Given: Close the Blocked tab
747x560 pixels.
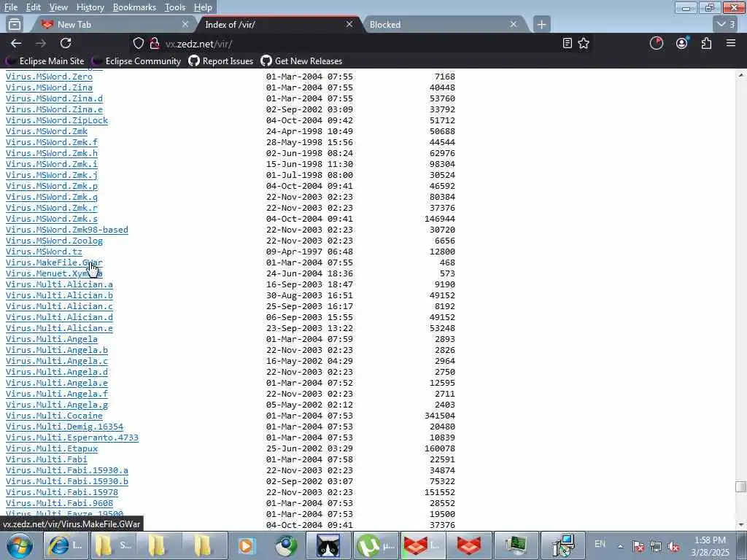Looking at the screenshot, I should [x=514, y=24].
